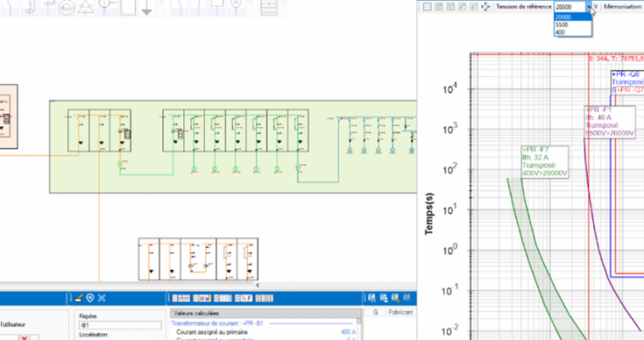Click the pencil edit icon in blue toolbar

pyautogui.click(x=79, y=297)
